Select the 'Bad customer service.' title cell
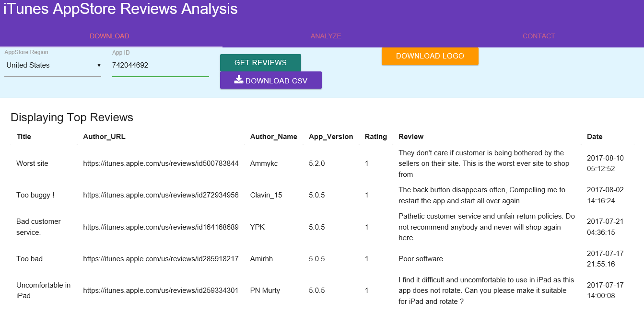Image resolution: width=644 pixels, height=313 pixels. 38,227
